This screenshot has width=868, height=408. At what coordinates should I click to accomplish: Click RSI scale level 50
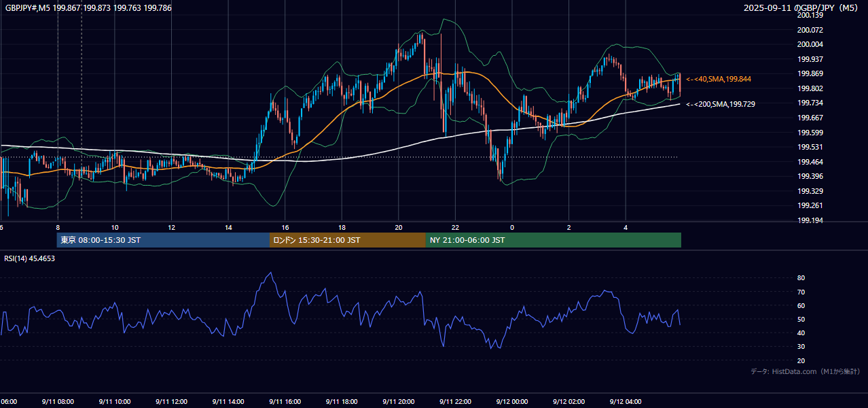801,319
